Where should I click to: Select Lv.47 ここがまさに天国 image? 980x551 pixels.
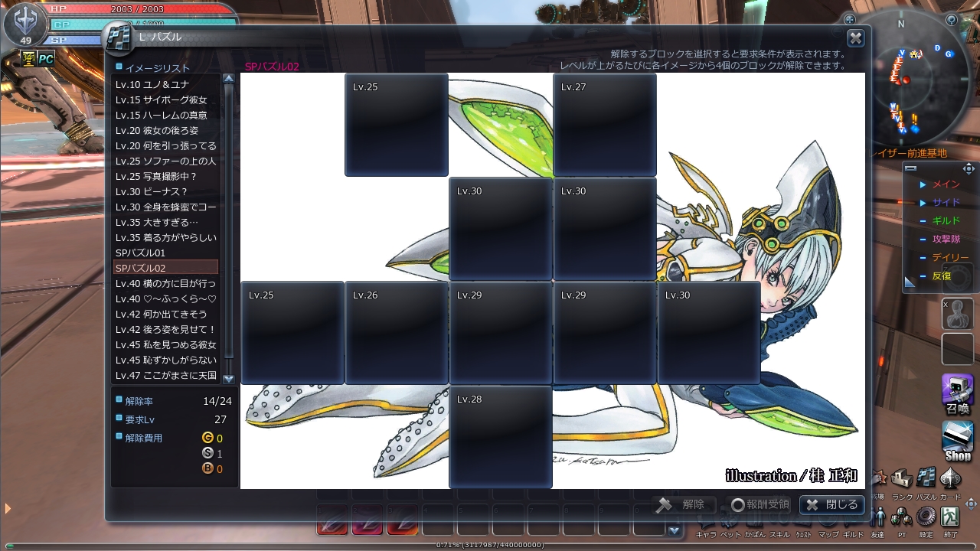pyautogui.click(x=166, y=375)
